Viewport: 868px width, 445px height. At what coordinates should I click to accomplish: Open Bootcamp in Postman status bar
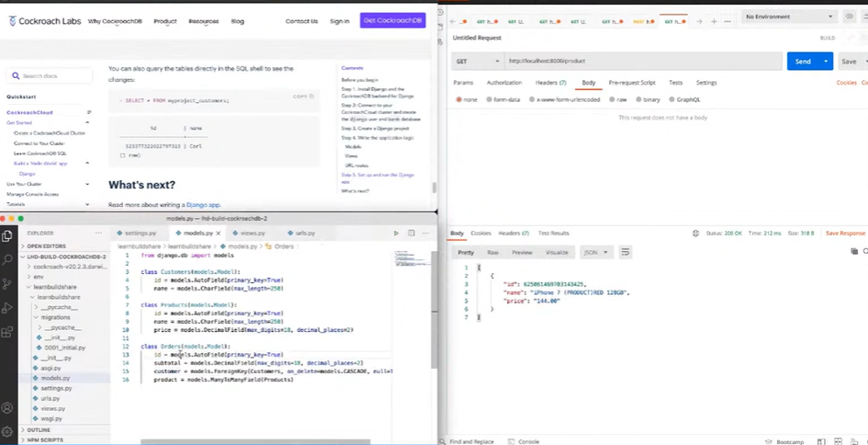(785, 441)
